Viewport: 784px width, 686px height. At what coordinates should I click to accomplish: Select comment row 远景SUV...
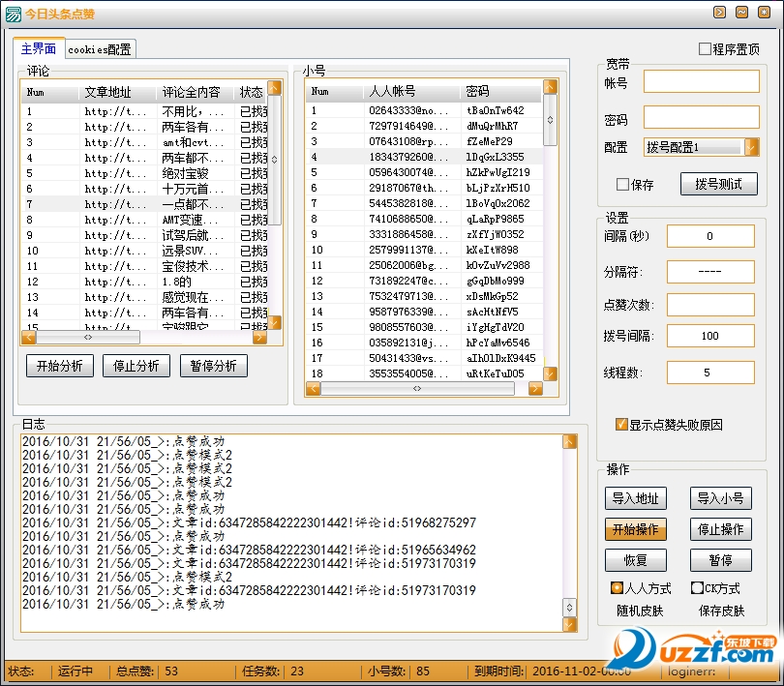[145, 251]
